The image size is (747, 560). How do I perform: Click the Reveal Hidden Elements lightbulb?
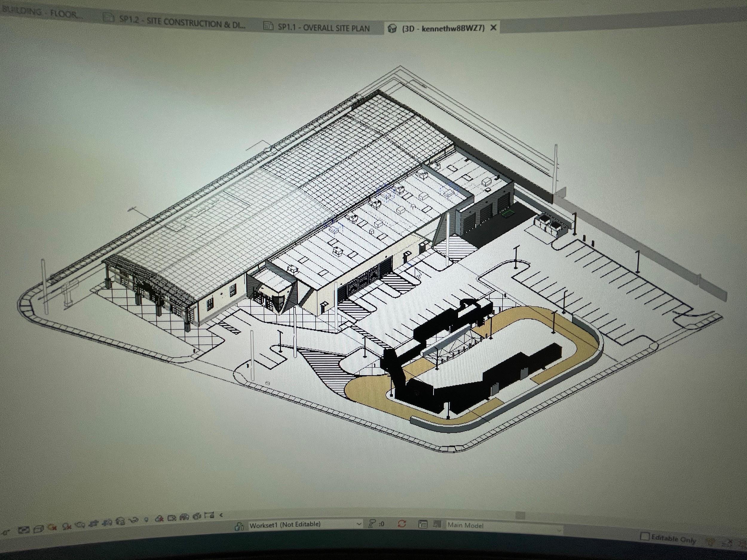tap(146, 519)
